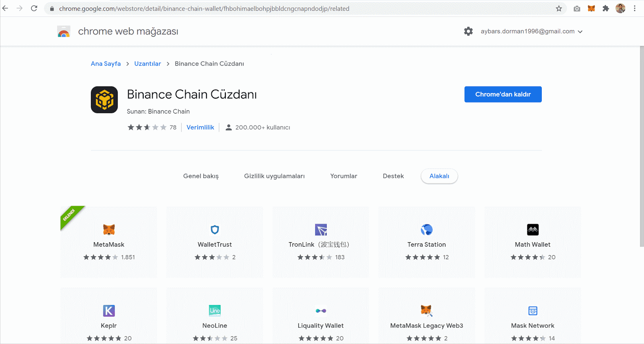
Task: Click the Terra Station globe icon
Action: [427, 230]
